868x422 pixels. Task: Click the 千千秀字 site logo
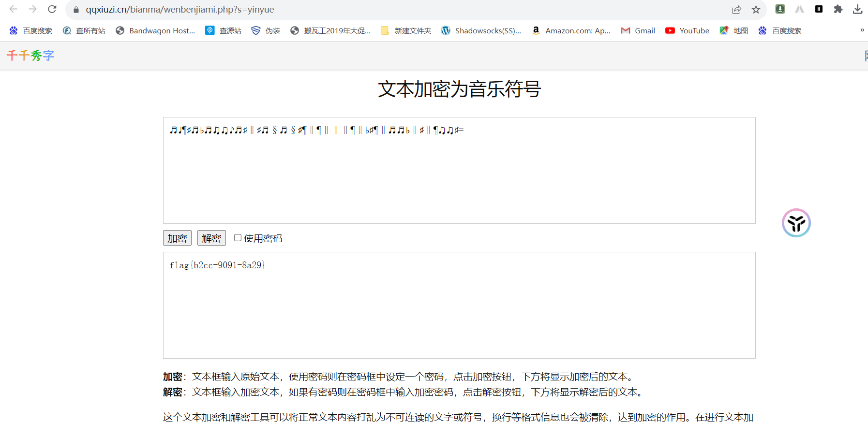(x=30, y=56)
